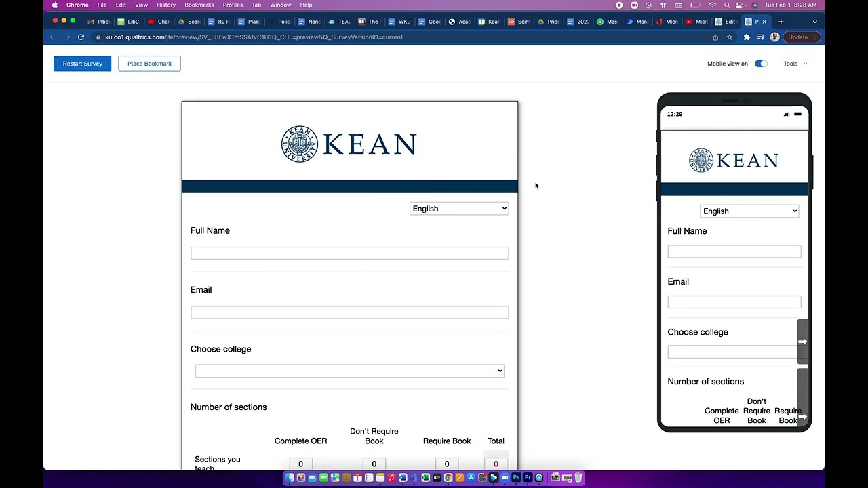Switch to the Inbox Gmail tab
Image resolution: width=868 pixels, height=488 pixels.
(x=98, y=22)
